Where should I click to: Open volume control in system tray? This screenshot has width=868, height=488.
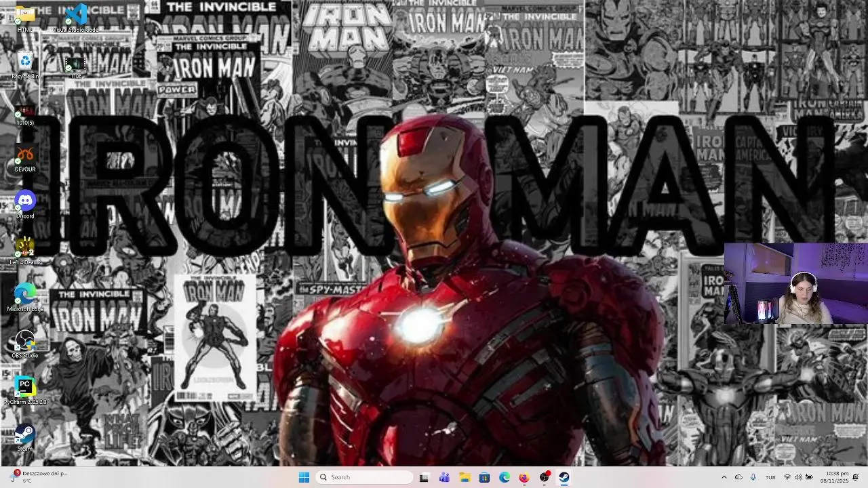pyautogui.click(x=798, y=477)
